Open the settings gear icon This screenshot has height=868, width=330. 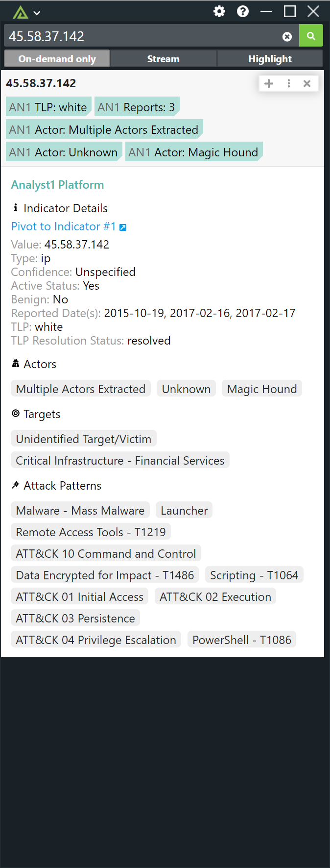pyautogui.click(x=219, y=11)
